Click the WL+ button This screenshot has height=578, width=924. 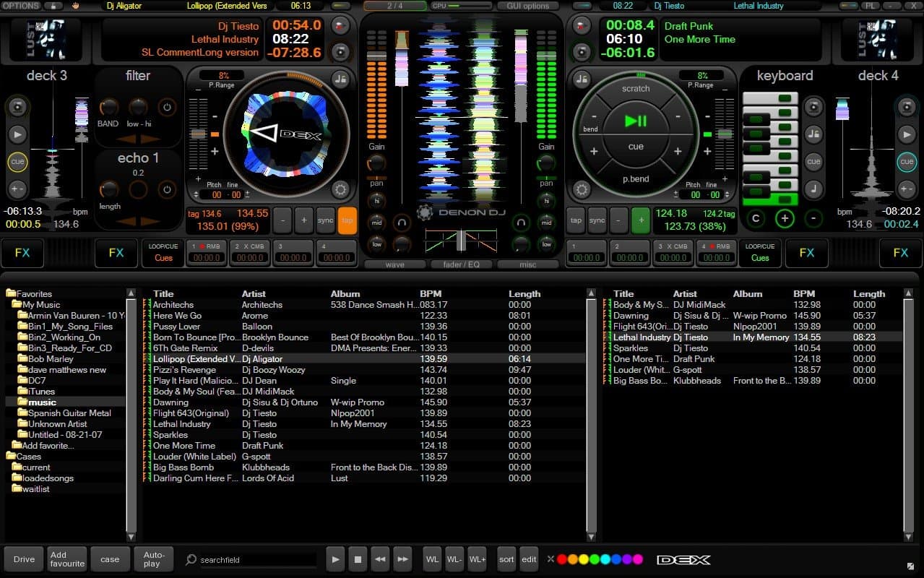(477, 558)
